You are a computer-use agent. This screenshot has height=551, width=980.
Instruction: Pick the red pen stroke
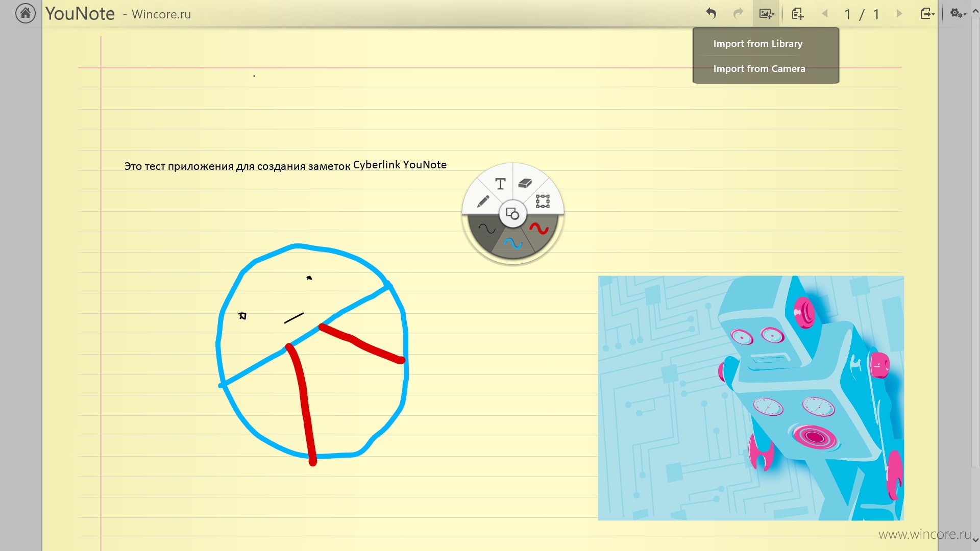click(x=539, y=228)
